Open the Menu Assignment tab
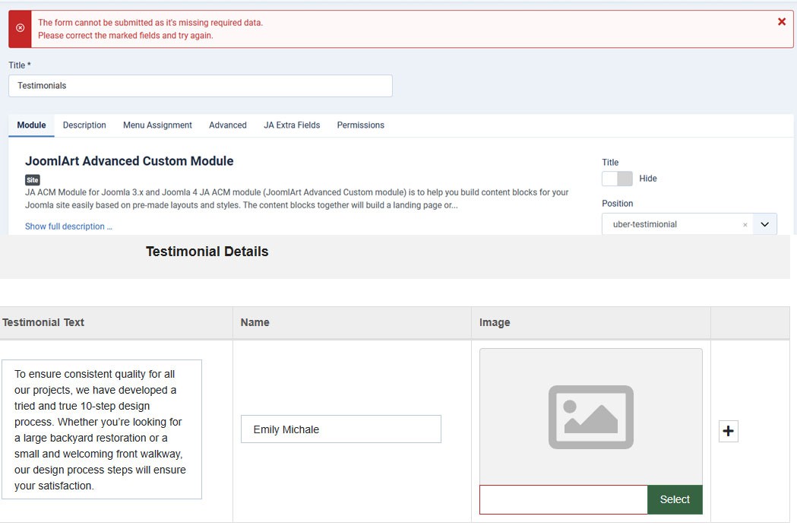Image resolution: width=797 pixels, height=532 pixels. 157,125
